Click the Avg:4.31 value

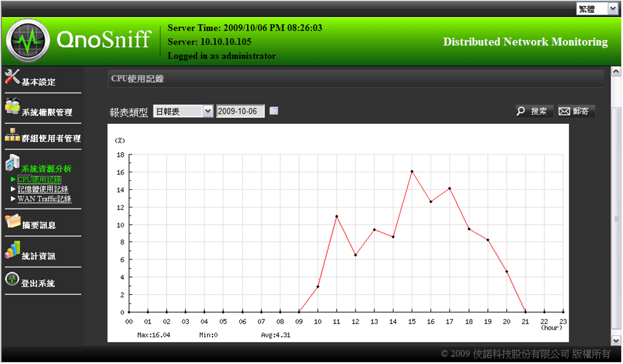point(275,335)
